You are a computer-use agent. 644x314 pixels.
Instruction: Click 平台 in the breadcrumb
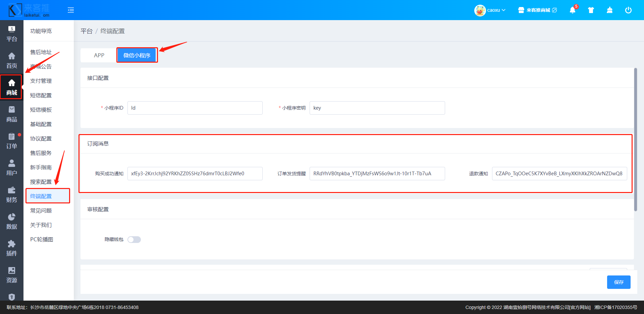click(87, 31)
